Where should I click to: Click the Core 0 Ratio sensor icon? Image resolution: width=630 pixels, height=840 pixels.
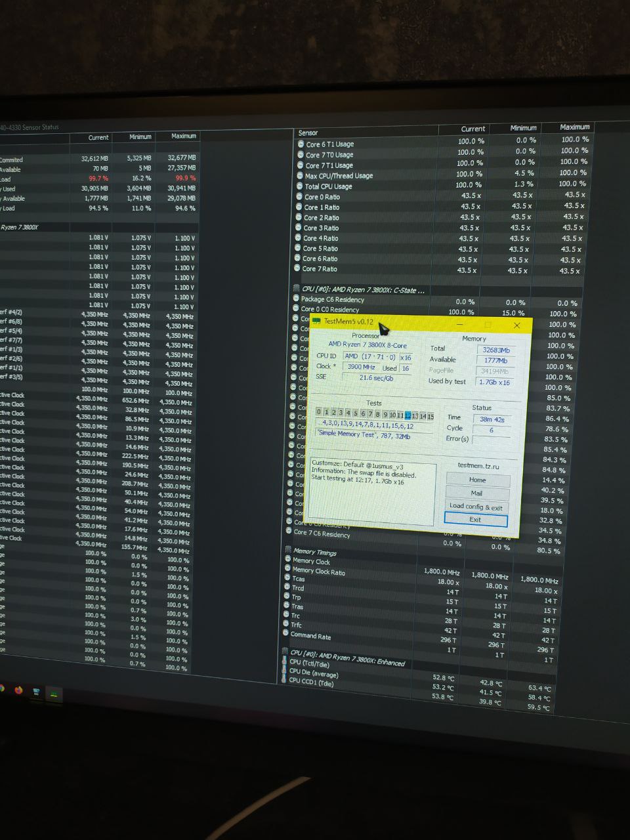pyautogui.click(x=299, y=196)
